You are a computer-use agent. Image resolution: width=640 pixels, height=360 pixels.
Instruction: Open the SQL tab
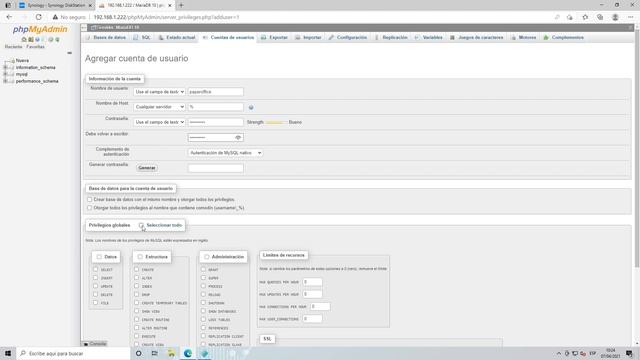coord(142,38)
